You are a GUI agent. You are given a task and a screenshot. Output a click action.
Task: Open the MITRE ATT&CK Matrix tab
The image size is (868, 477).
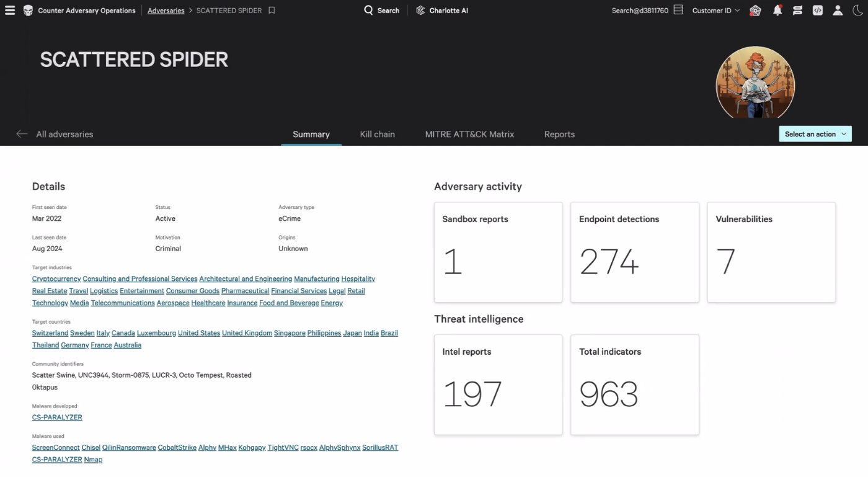click(x=469, y=134)
